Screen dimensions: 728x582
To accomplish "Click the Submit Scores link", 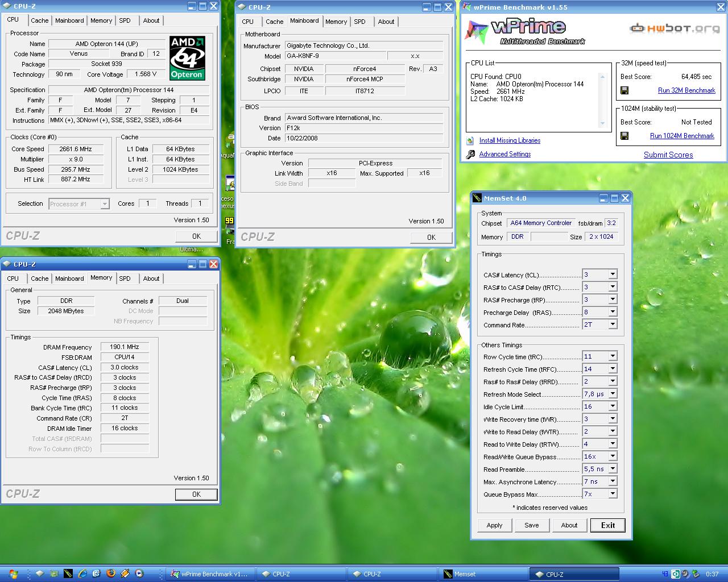I will pyautogui.click(x=668, y=155).
